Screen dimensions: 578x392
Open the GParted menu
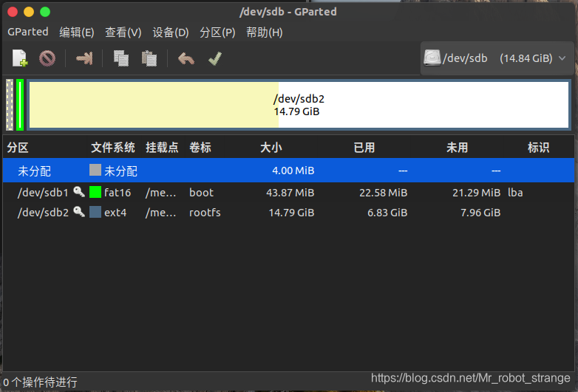(28, 32)
